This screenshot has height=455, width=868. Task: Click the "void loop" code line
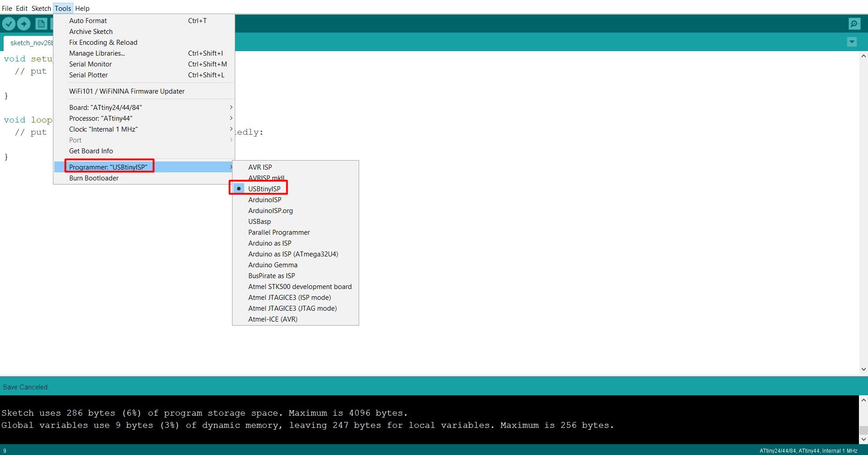pyautogui.click(x=28, y=120)
